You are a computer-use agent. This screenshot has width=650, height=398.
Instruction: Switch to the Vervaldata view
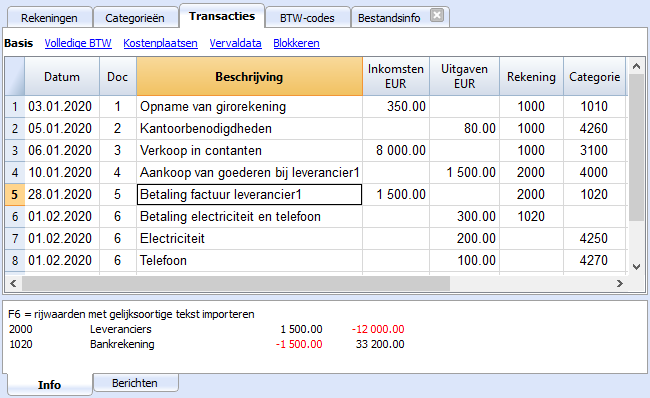point(235,43)
